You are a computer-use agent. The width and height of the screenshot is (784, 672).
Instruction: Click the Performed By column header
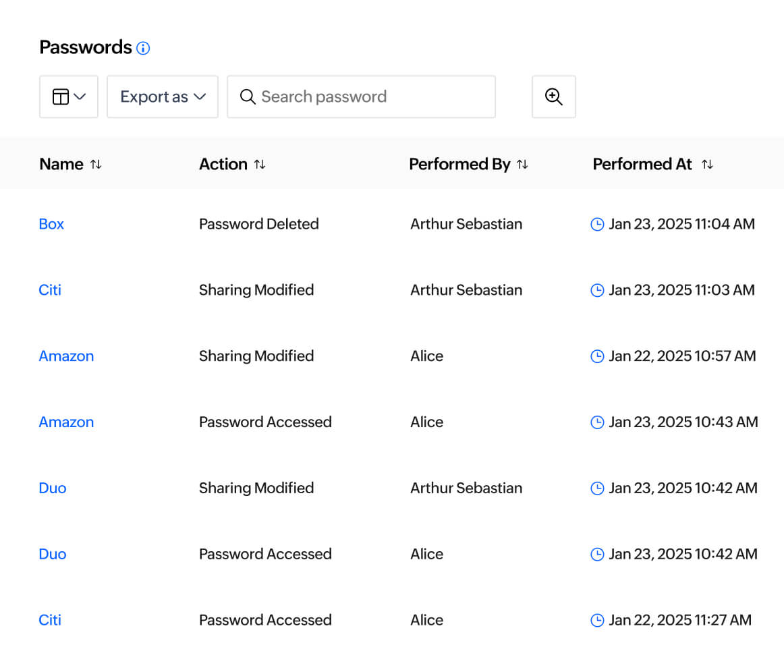point(460,164)
